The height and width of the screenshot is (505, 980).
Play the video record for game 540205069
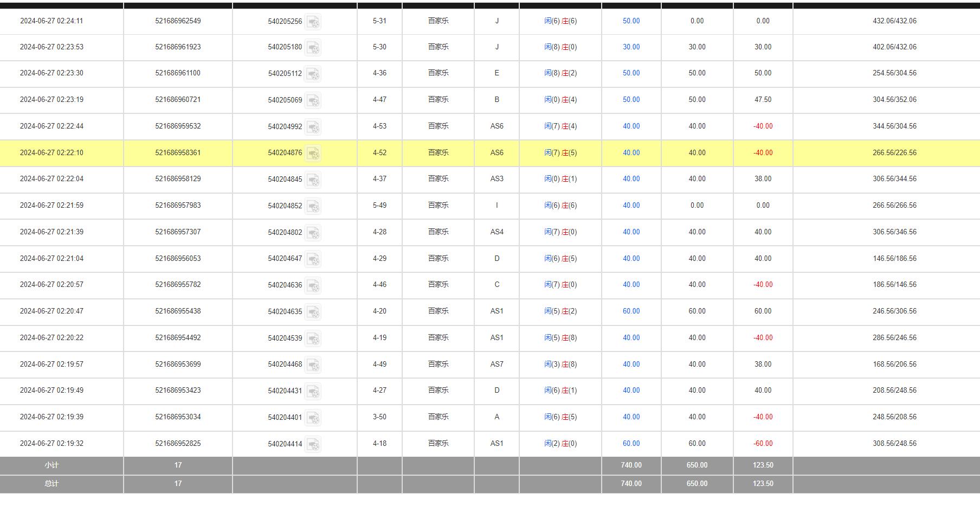click(313, 100)
